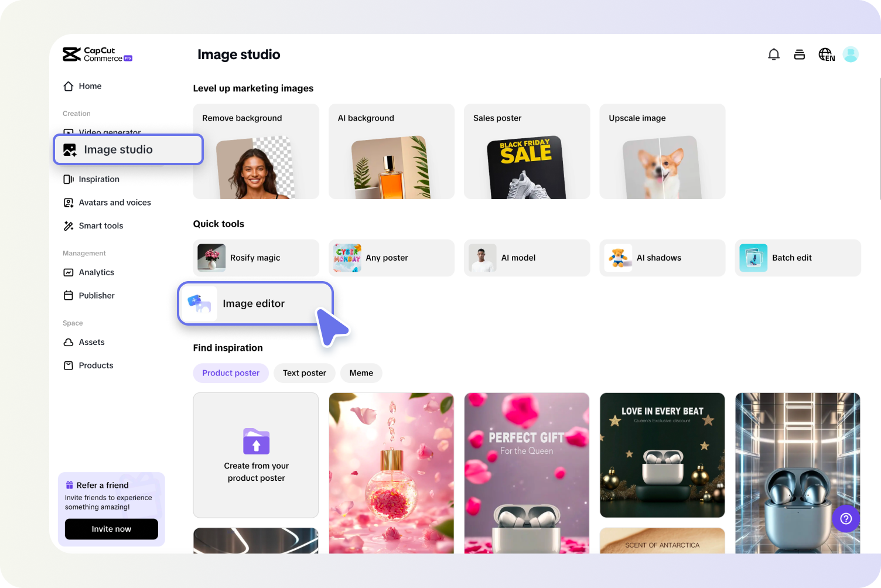Open the Rosify magic quick tool
881x588 pixels.
(x=255, y=258)
